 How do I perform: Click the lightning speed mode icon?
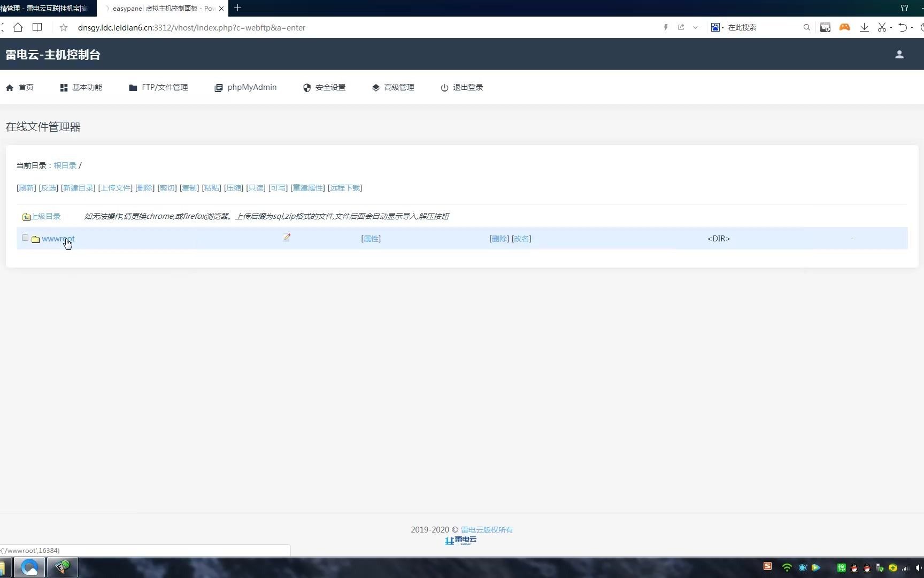[666, 27]
